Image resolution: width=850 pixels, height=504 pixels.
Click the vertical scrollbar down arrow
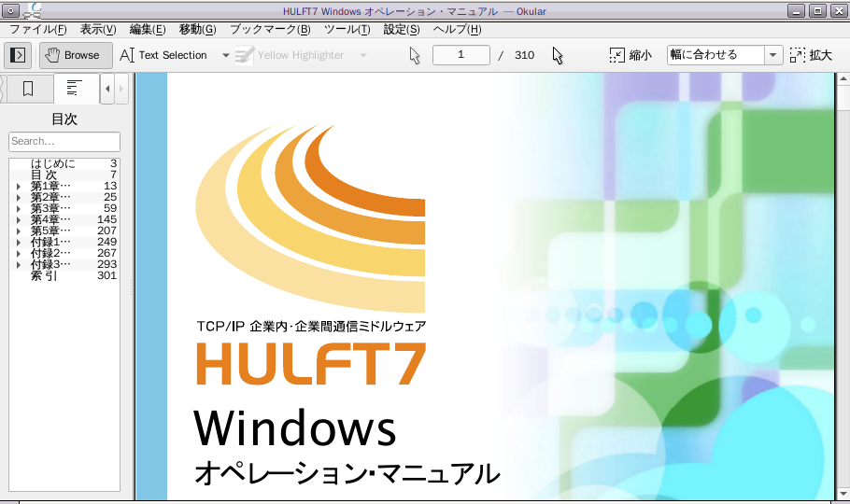click(843, 494)
